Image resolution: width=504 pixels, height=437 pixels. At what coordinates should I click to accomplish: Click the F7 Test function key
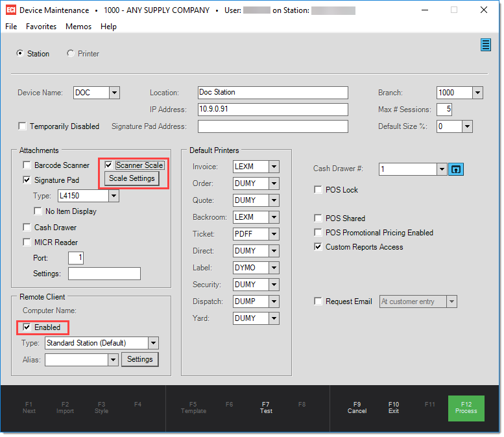pyautogui.click(x=267, y=409)
